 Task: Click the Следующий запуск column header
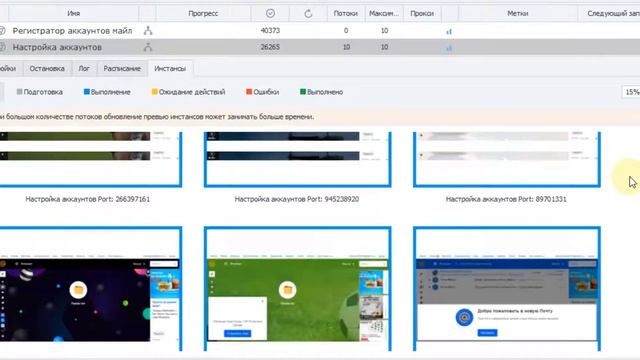(x=609, y=13)
